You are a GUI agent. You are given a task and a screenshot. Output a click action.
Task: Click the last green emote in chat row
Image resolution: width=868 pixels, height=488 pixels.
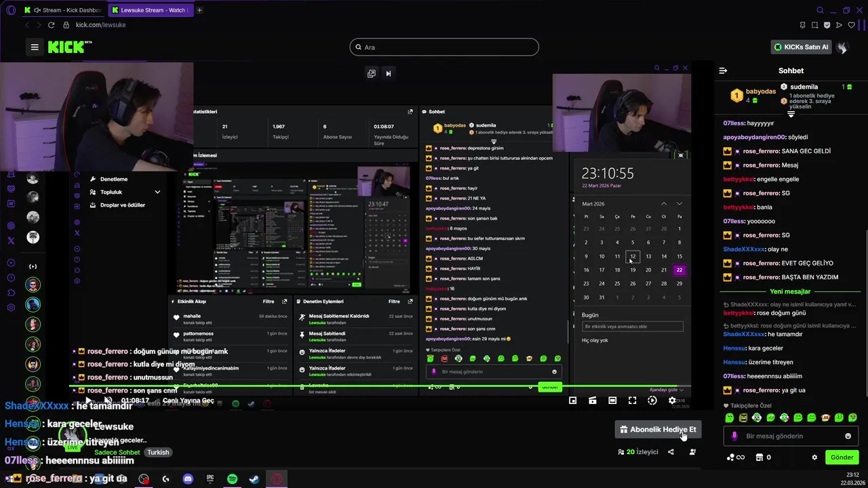coord(852,418)
